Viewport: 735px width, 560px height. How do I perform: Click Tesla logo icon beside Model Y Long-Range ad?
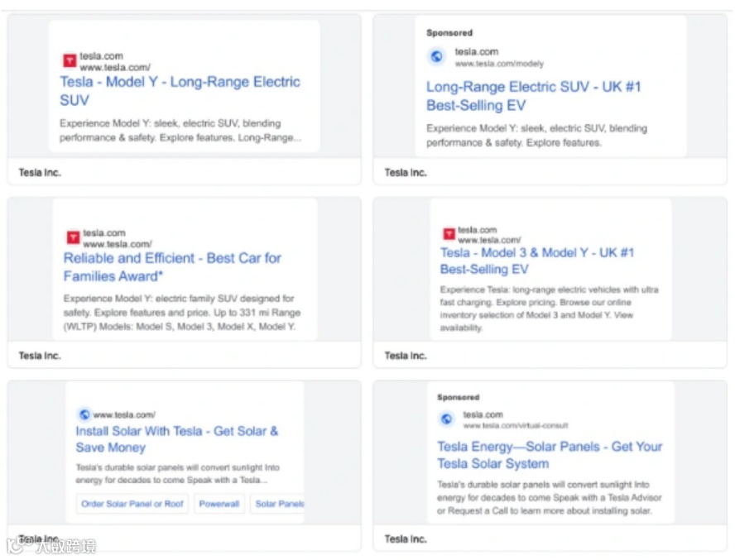70,60
